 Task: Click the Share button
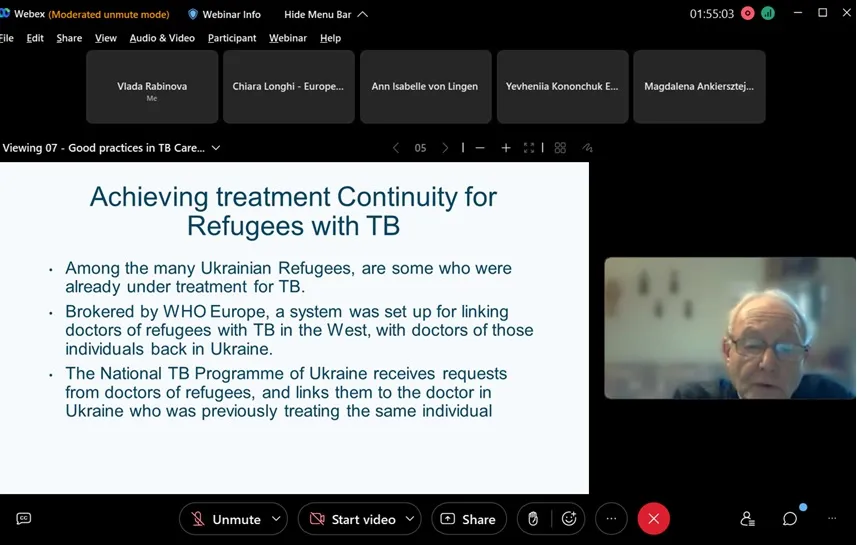click(469, 519)
